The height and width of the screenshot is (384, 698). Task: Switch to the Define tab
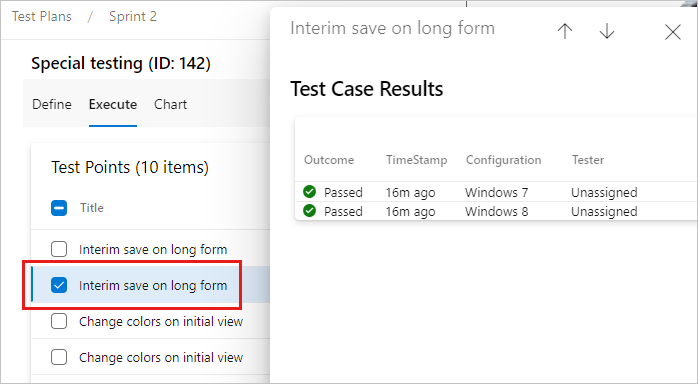click(x=52, y=104)
